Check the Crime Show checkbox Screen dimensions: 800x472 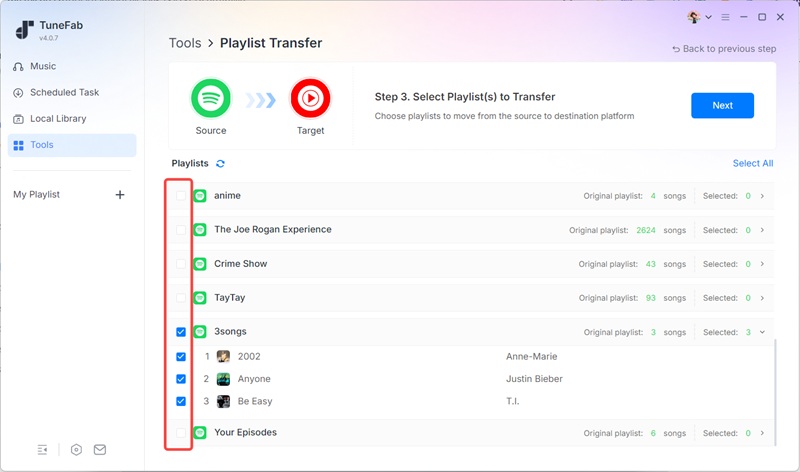(181, 264)
